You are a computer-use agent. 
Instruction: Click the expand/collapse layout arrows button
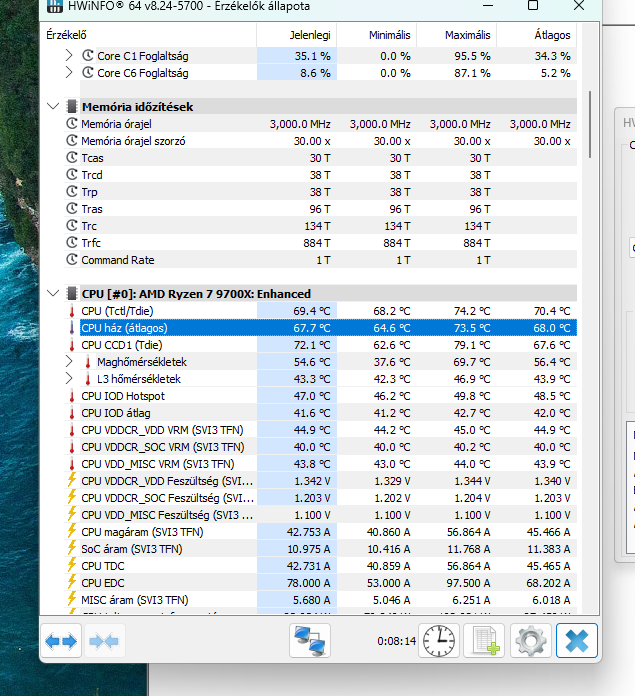pos(61,641)
